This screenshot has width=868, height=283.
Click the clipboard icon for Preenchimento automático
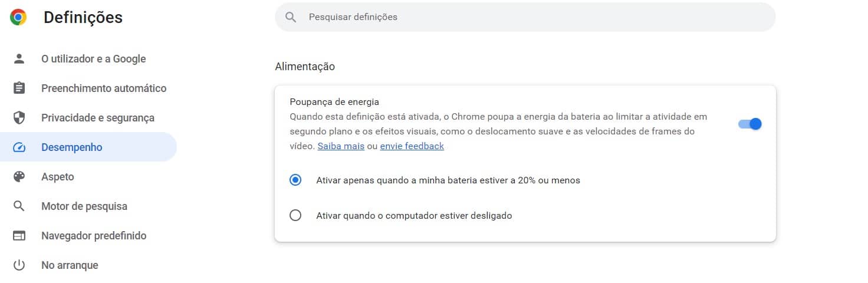point(19,88)
